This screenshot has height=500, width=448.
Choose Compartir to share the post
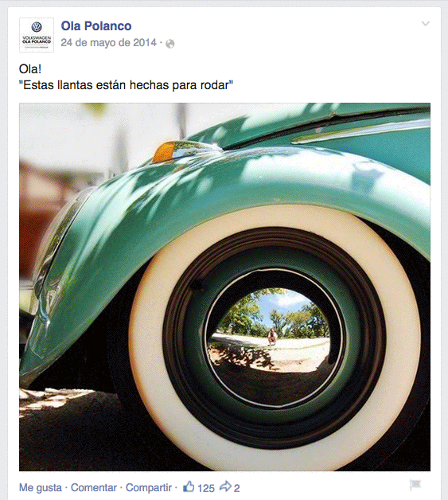click(149, 487)
